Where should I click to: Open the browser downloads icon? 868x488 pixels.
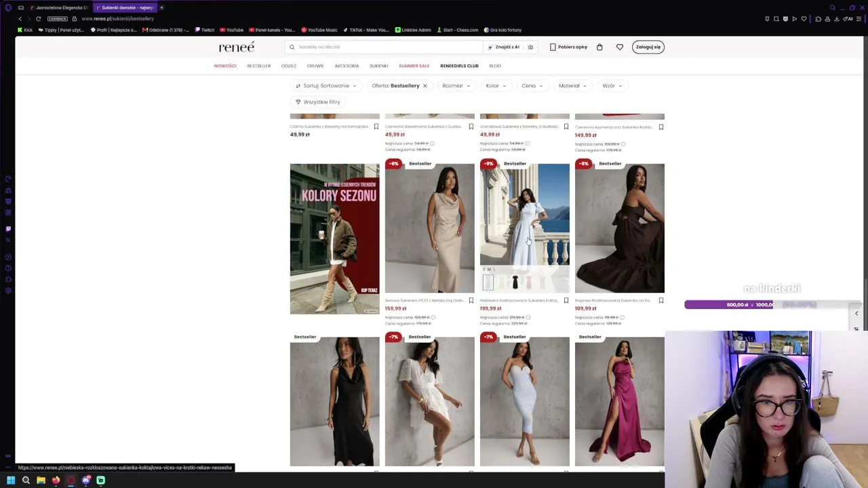click(x=837, y=18)
